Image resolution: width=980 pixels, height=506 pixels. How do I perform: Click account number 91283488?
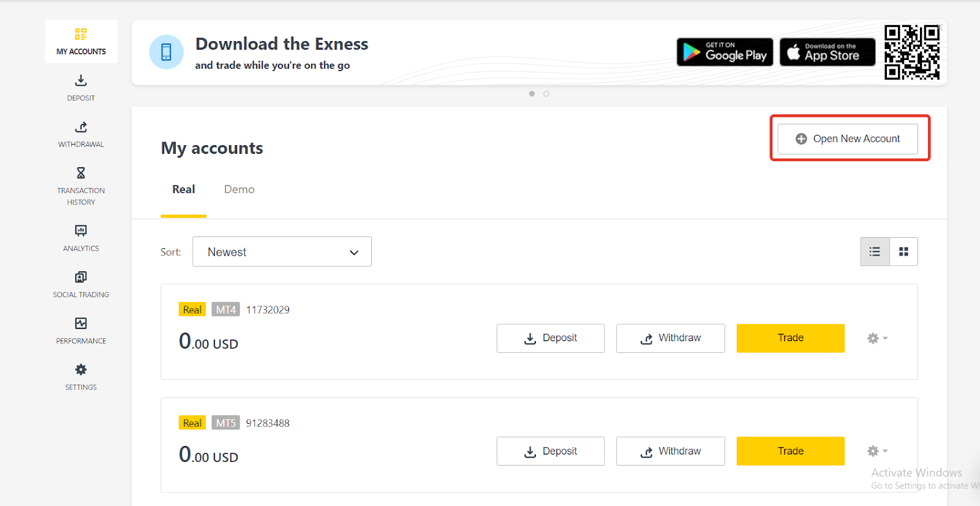click(268, 423)
